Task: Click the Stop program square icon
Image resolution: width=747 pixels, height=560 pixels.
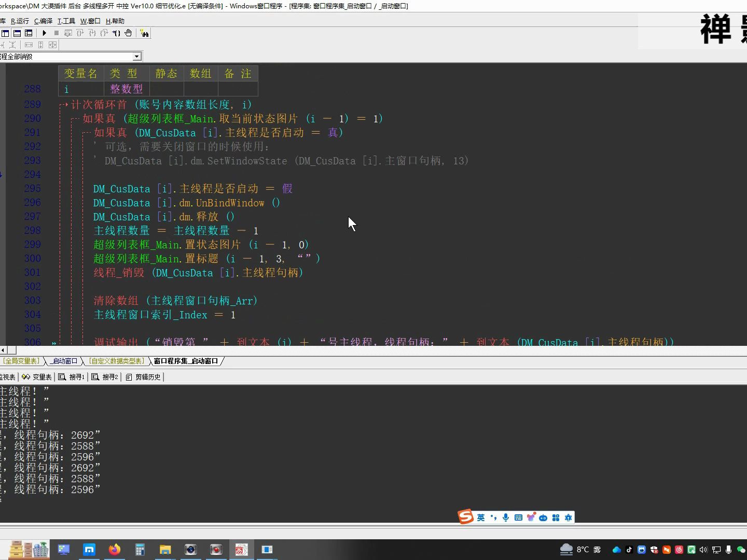Action: coord(57,33)
